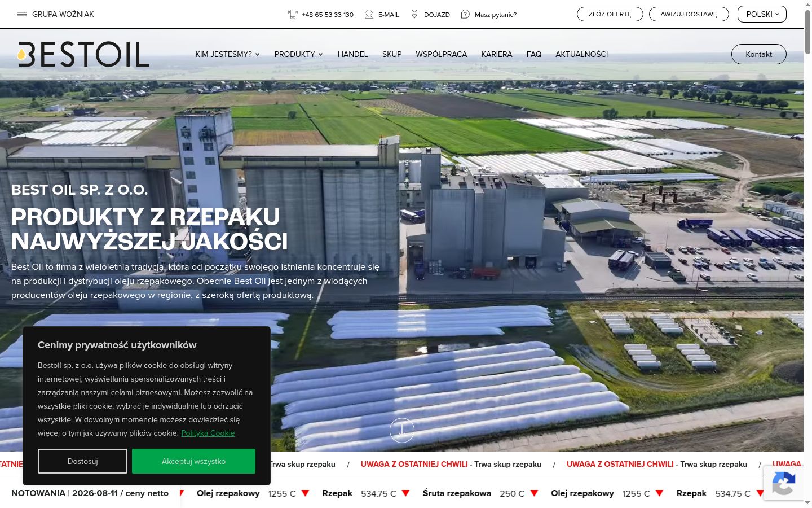Click the red down arrow beside Śruta rzepakowa
The image size is (812, 508).
tap(534, 493)
